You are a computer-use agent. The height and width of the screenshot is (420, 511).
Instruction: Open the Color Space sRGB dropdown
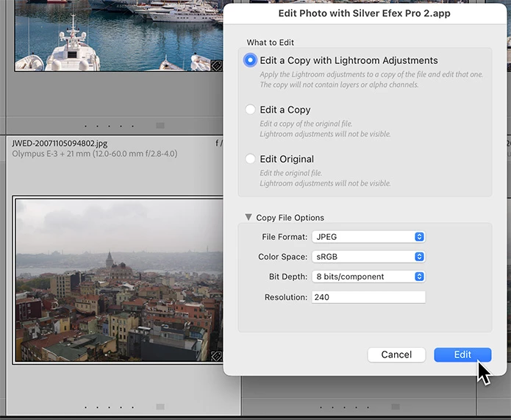point(368,257)
